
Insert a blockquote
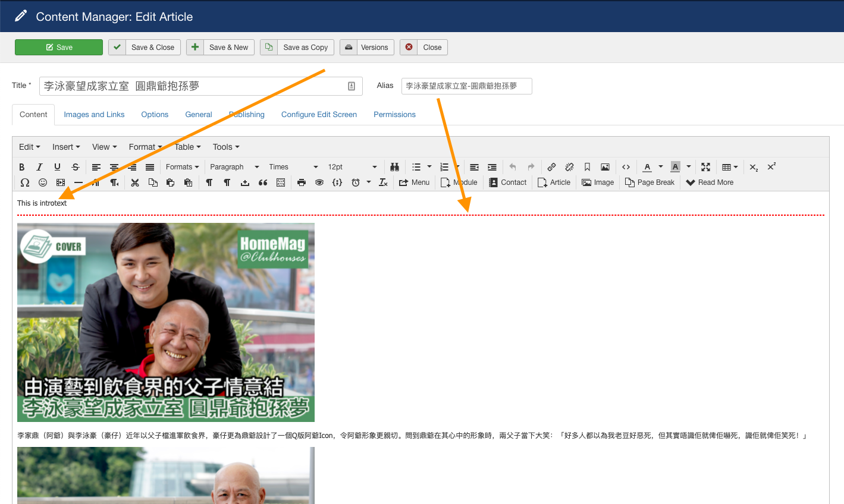[x=263, y=182]
